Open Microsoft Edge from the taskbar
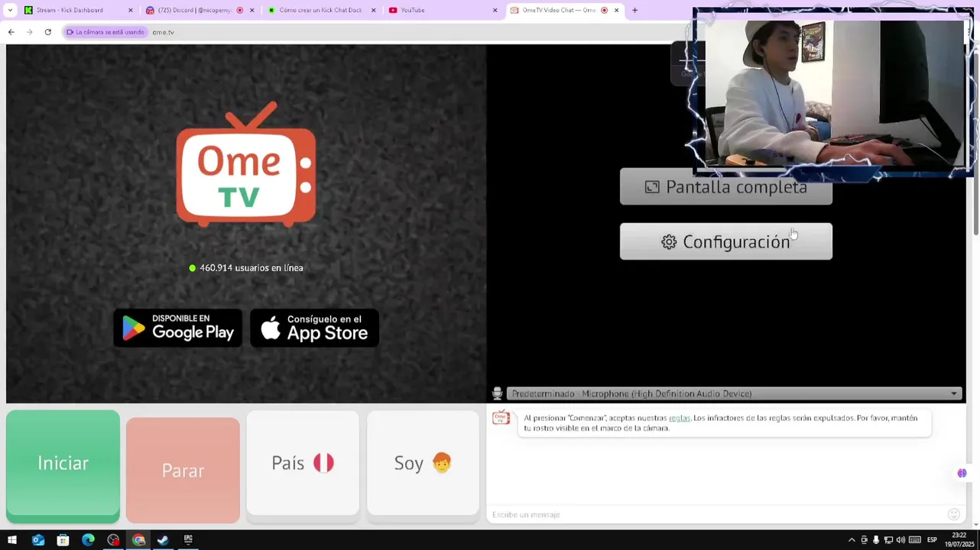 coord(88,540)
